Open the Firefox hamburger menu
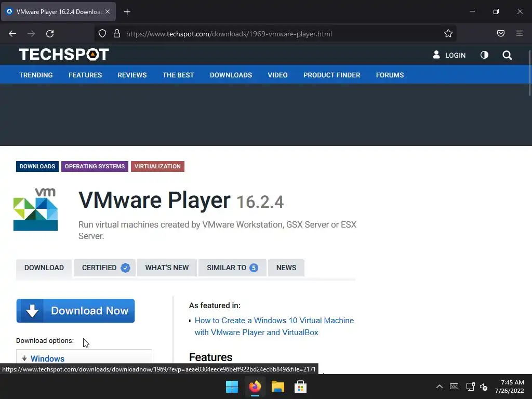The width and height of the screenshot is (532, 399). point(520,33)
